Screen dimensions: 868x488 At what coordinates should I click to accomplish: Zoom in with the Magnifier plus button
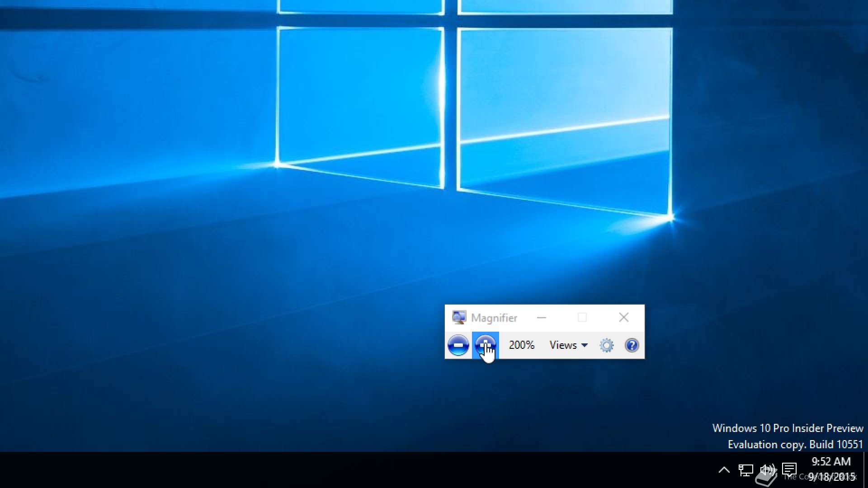click(486, 346)
